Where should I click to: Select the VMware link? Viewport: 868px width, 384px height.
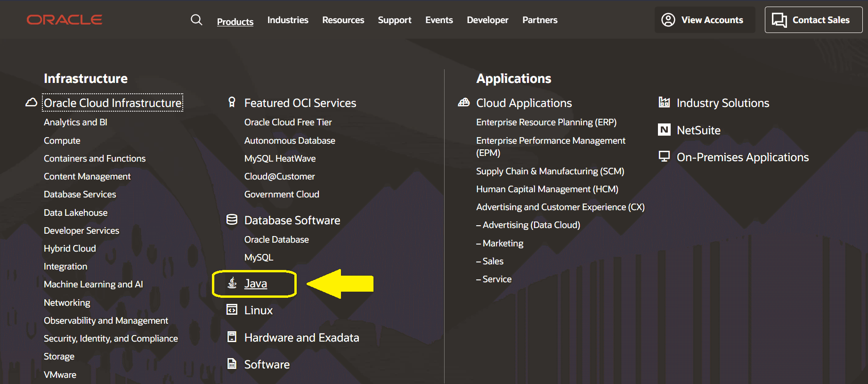pos(60,375)
